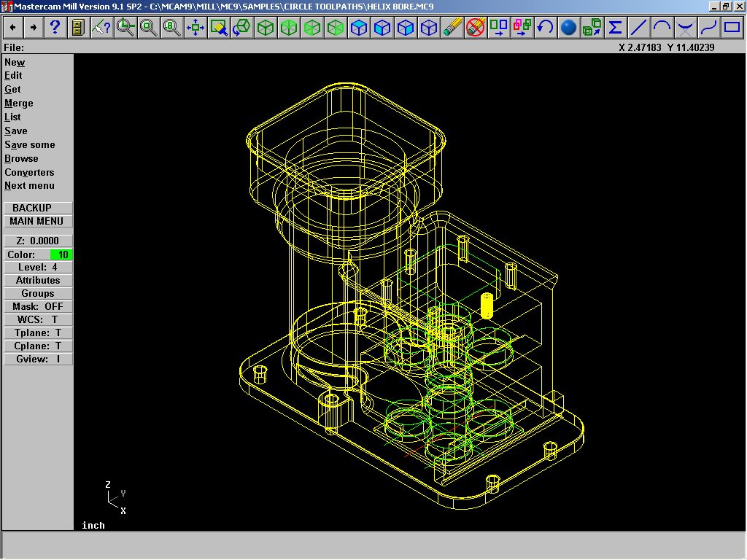Open the Converters menu entry
747x560 pixels.
coord(29,172)
